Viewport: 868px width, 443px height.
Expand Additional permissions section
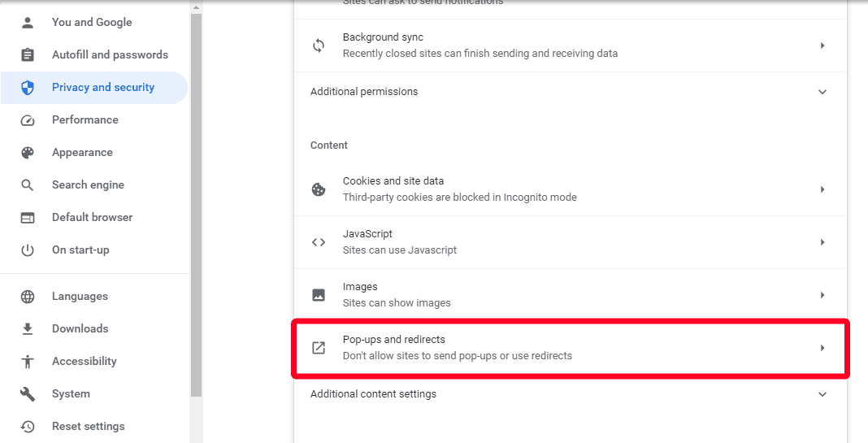822,92
